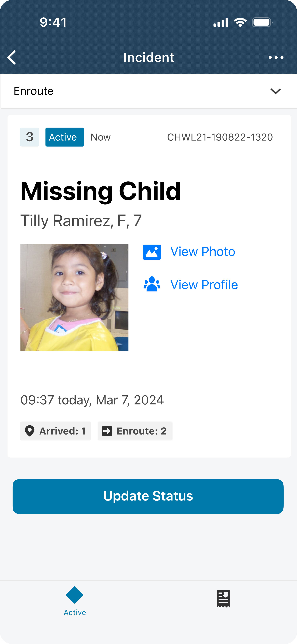Screen dimensions: 297x644
Task: Switch to the Active tab label
Action: pos(75,612)
